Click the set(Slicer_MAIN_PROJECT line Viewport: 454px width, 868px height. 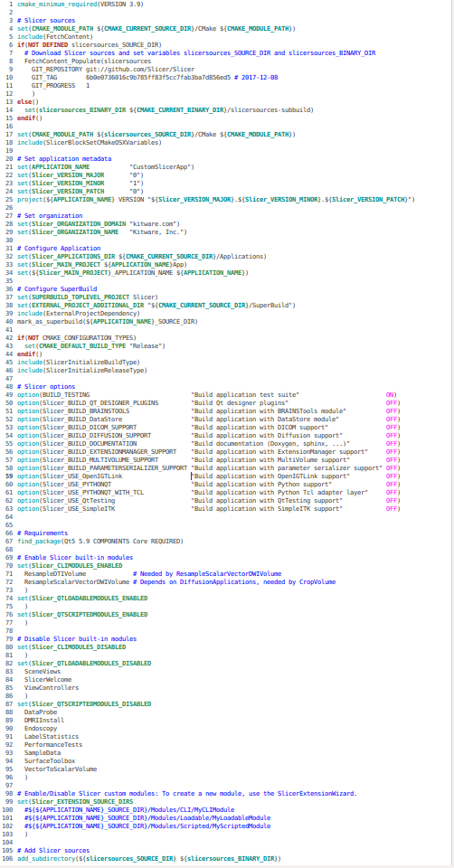102,265
